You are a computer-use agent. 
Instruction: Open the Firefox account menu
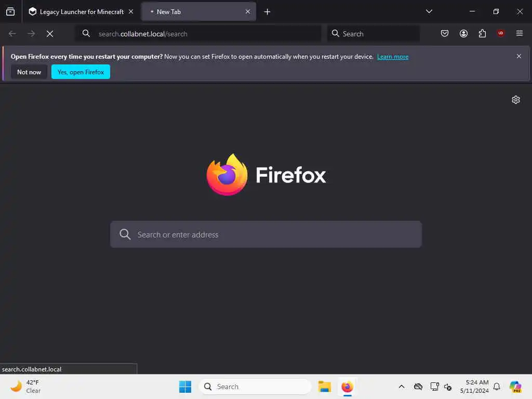[463, 33]
